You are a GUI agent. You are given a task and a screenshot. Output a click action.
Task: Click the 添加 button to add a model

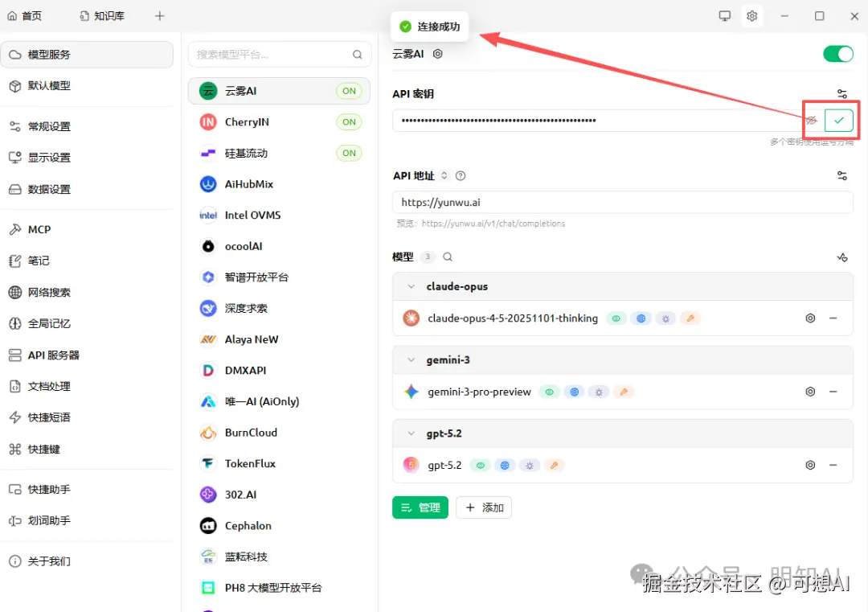click(483, 507)
